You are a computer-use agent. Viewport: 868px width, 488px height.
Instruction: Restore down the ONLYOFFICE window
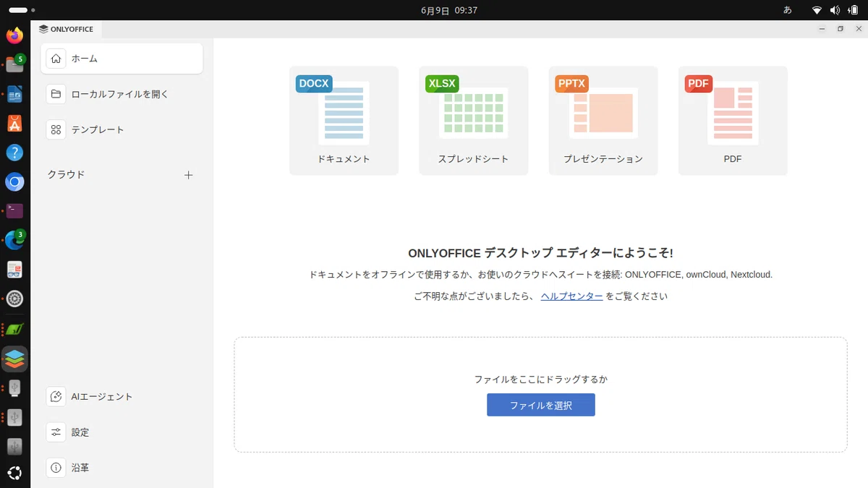point(840,29)
